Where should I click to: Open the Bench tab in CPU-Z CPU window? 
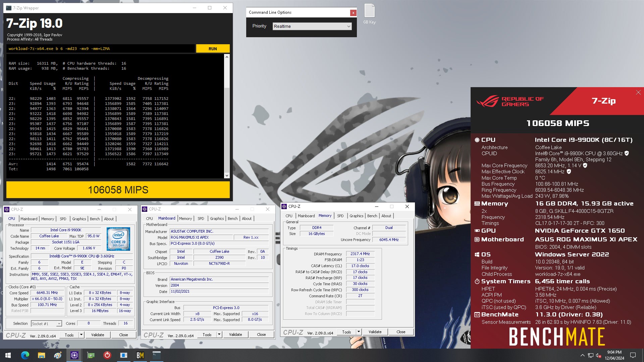point(95,219)
